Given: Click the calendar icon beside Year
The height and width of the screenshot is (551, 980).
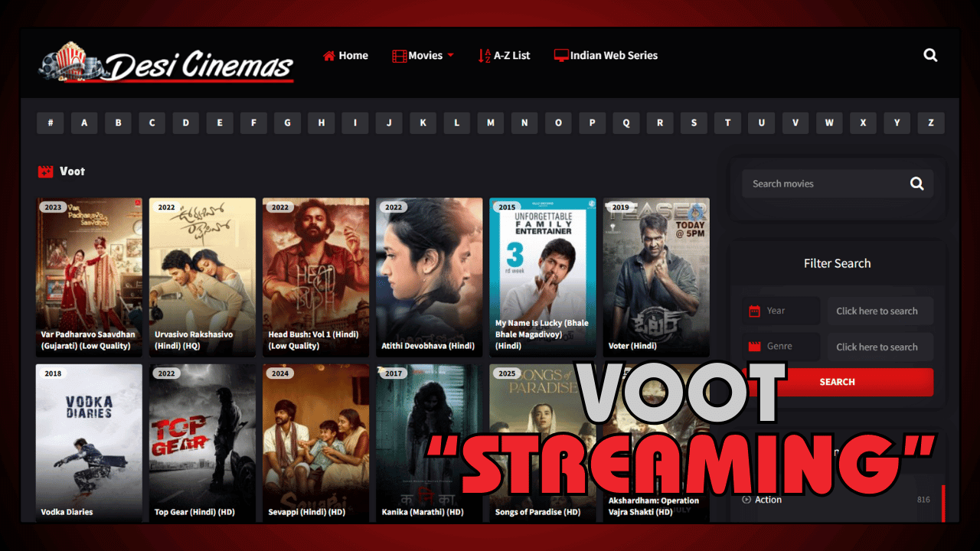Looking at the screenshot, I should 754,311.
